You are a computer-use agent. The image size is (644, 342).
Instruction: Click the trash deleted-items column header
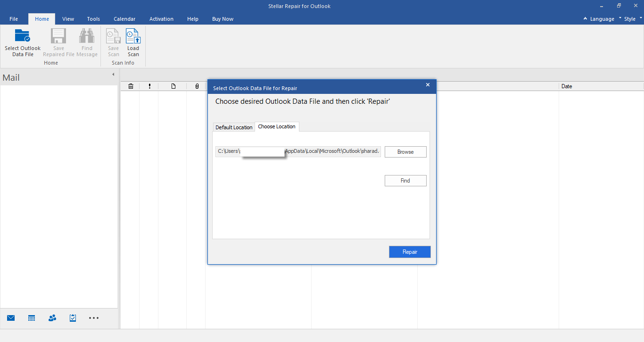point(131,86)
